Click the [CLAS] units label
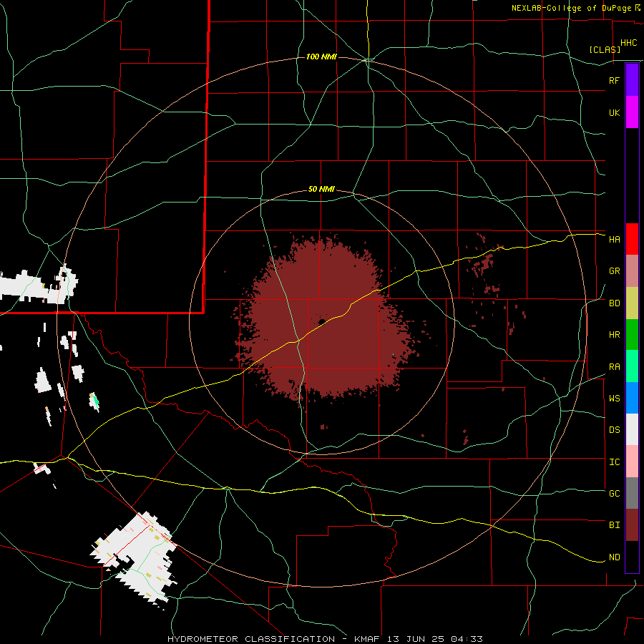The height and width of the screenshot is (644, 644). [605, 49]
